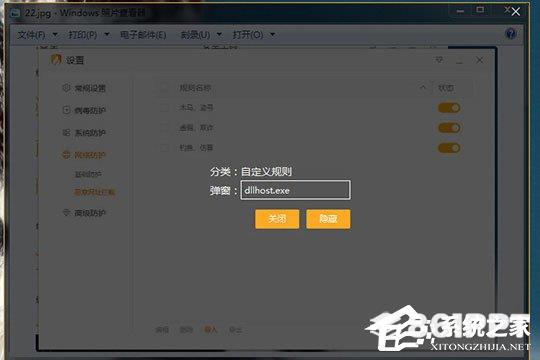Viewport: 540px width, 360px height.
Task: Click the sort chevron beside 状态 column
Action: 423,88
